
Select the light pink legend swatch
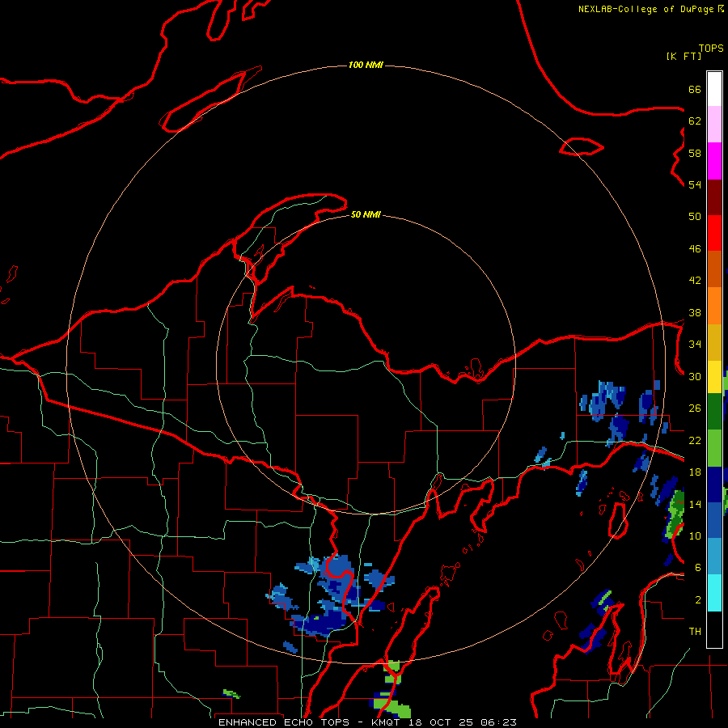(x=714, y=124)
